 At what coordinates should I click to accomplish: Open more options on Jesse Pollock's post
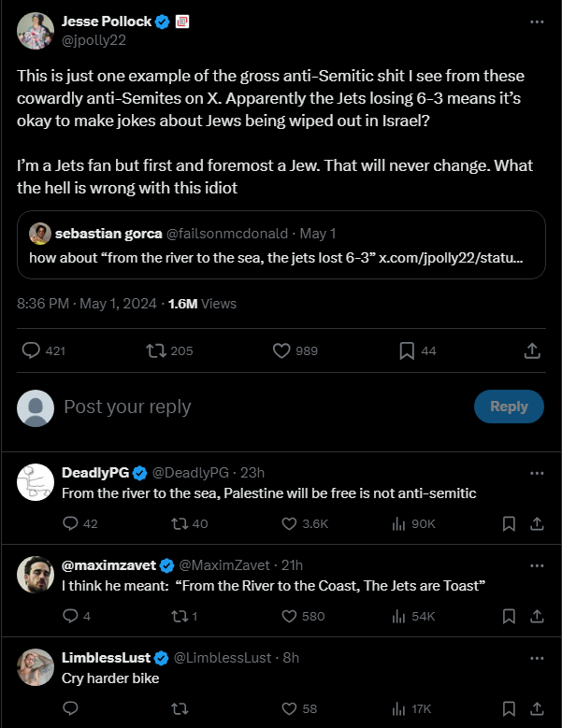pos(536,22)
